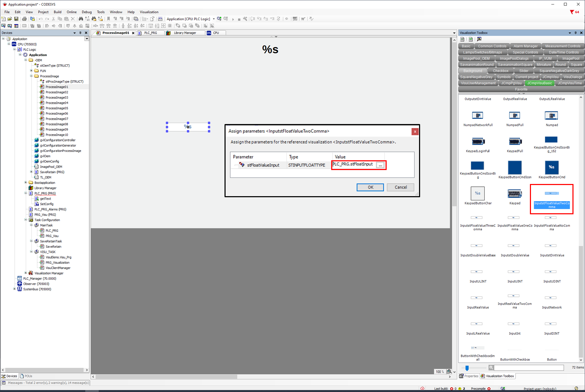Click the KeypadButtonChar toolbox icon
Screen dimensions: 585x392
tap(478, 193)
